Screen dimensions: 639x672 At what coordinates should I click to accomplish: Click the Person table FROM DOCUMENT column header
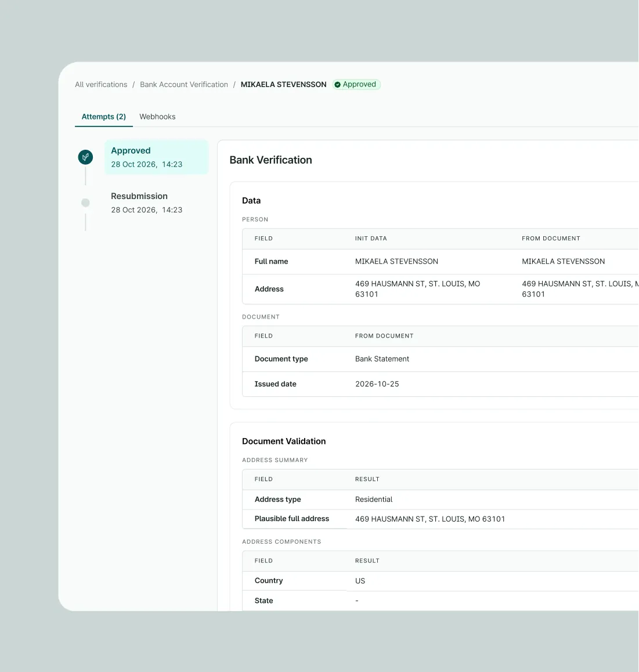551,239
